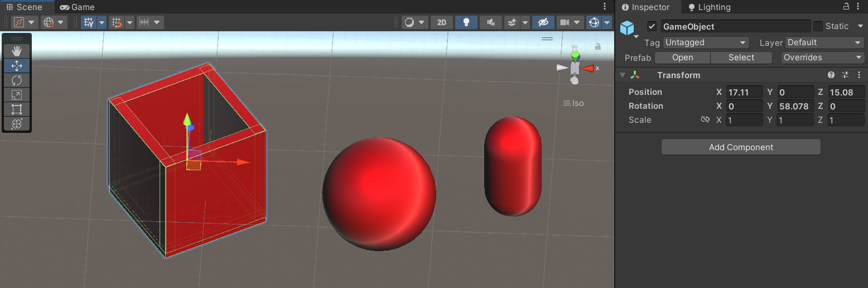Open Transform component help reference
Screen dimensions: 868x288
(x=831, y=75)
